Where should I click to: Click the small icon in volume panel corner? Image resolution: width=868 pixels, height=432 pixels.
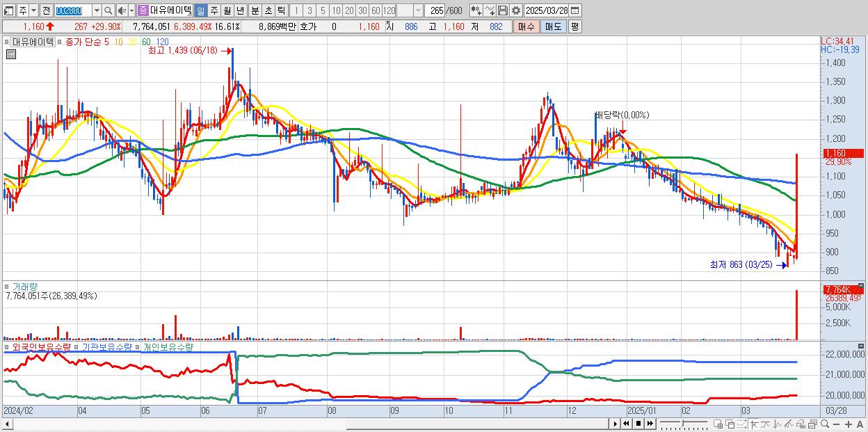coord(861,285)
